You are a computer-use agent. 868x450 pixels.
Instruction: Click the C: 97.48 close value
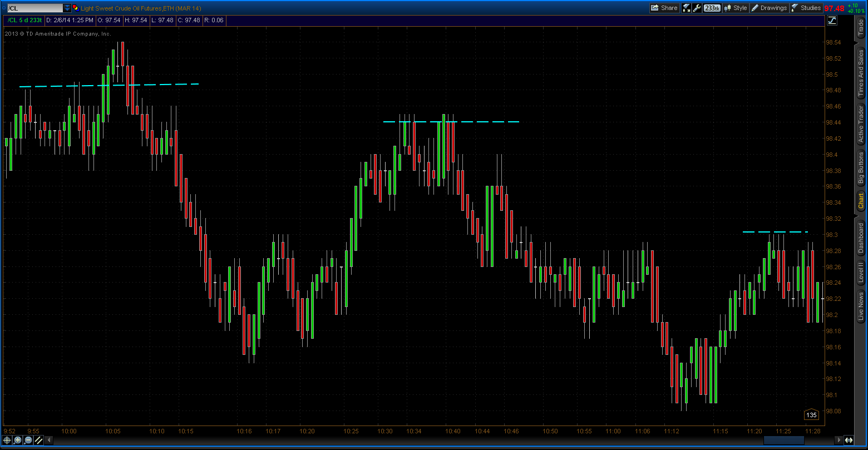click(x=189, y=21)
